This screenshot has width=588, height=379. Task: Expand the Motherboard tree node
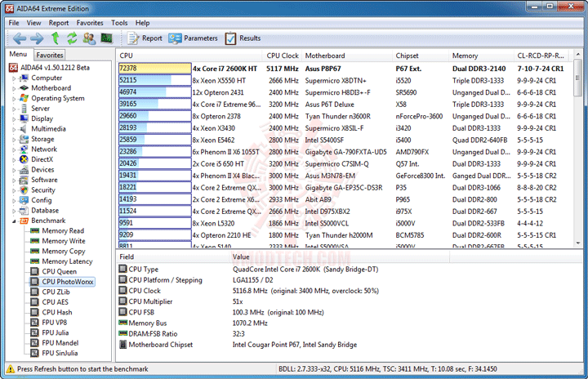point(14,88)
